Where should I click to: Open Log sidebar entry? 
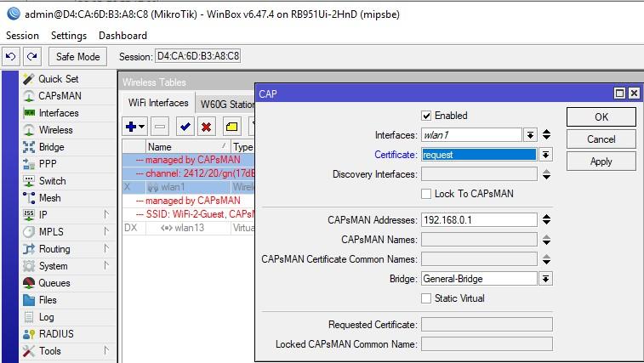point(47,317)
